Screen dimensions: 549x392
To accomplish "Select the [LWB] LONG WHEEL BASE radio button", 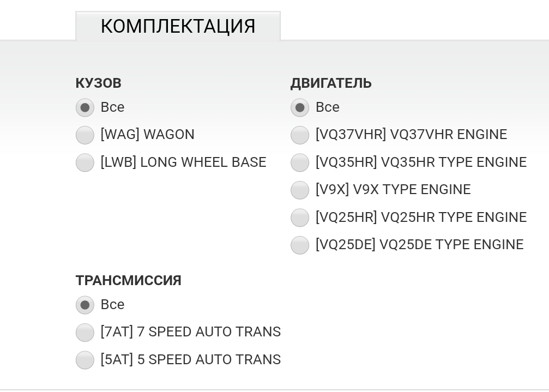I will pyautogui.click(x=85, y=162).
